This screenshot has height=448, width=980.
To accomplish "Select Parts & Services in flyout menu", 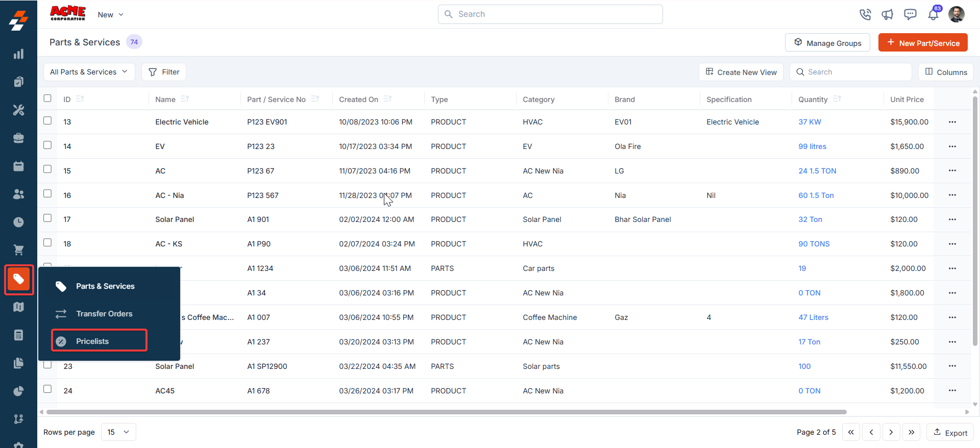I will click(x=105, y=286).
